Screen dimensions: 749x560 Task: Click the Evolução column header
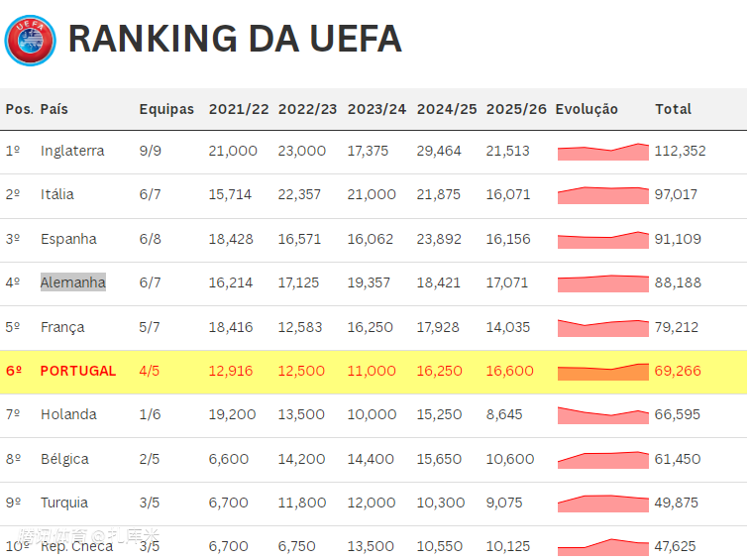[587, 109]
